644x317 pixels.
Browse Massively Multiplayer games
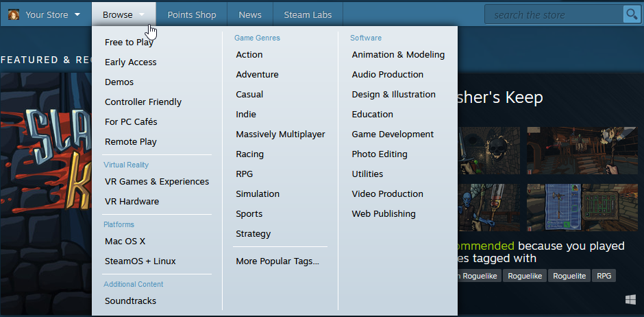[280, 134]
